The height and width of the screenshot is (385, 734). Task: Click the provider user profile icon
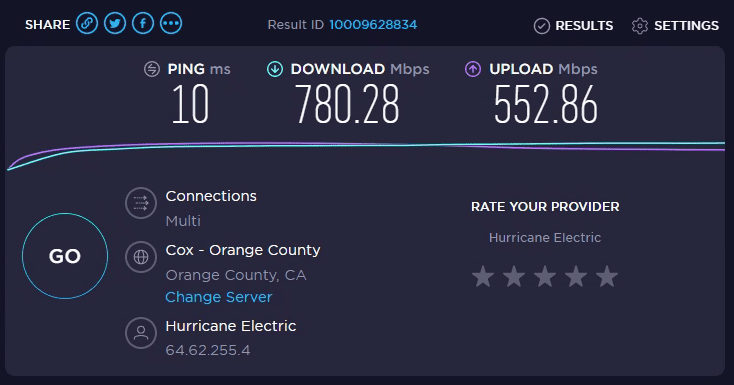(x=141, y=333)
